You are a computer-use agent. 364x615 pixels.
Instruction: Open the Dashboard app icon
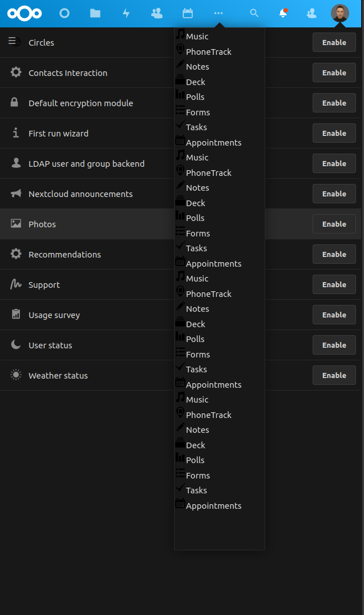[64, 13]
